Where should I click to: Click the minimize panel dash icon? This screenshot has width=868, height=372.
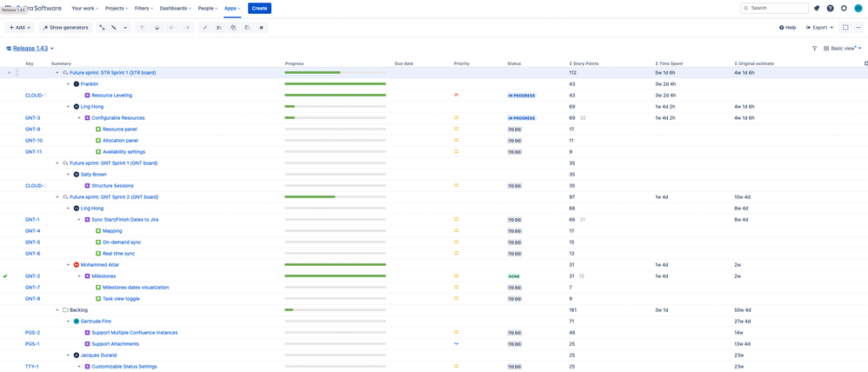pos(858,27)
